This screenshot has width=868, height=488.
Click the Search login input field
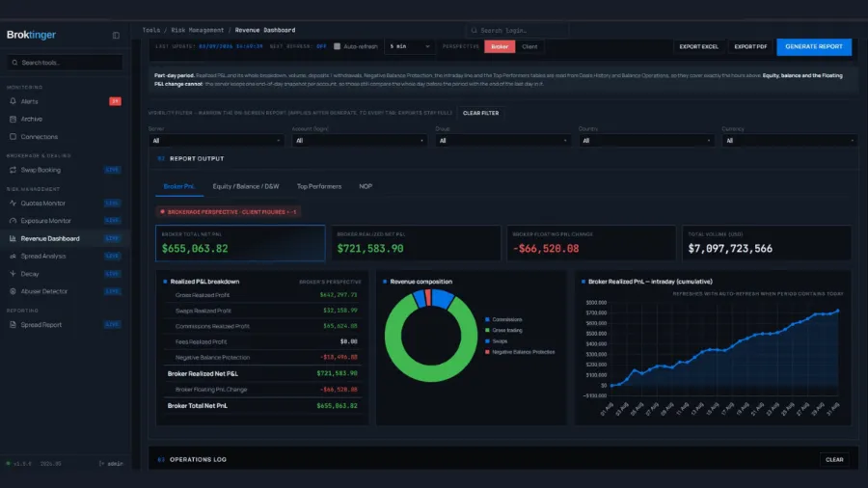click(x=518, y=31)
